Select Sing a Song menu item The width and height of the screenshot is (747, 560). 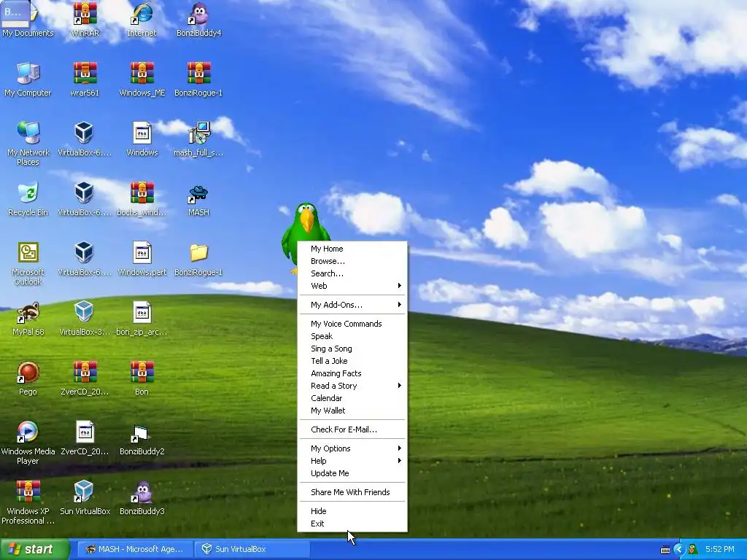point(352,349)
